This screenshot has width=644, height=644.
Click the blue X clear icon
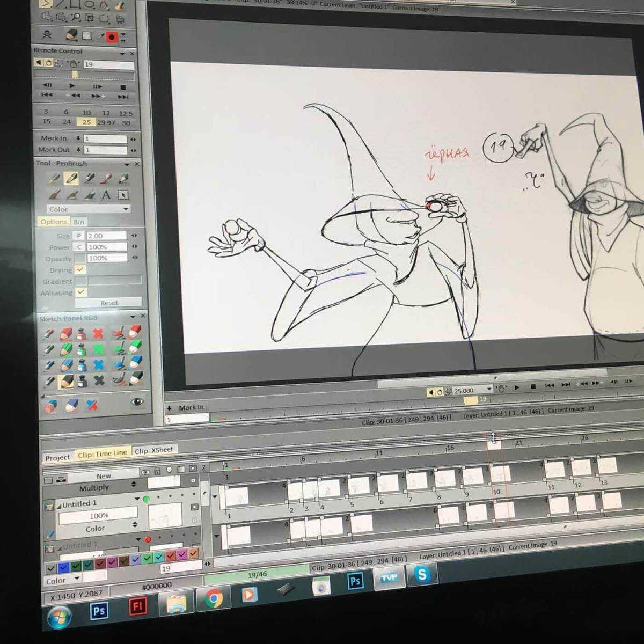(x=98, y=365)
